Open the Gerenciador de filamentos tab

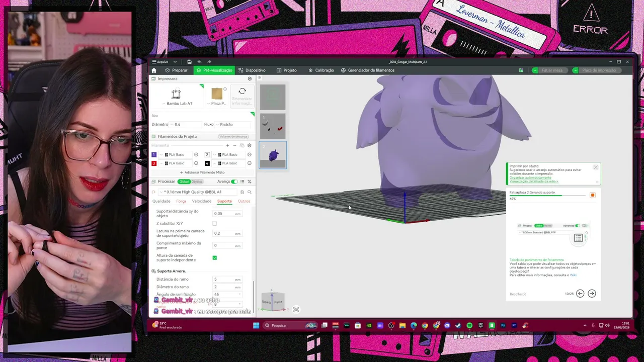(x=368, y=70)
